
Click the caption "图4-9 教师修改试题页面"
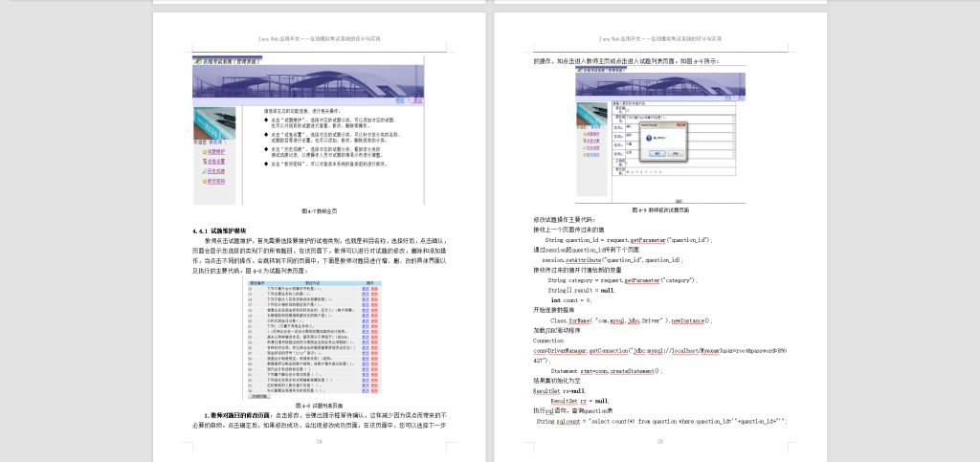click(660, 210)
